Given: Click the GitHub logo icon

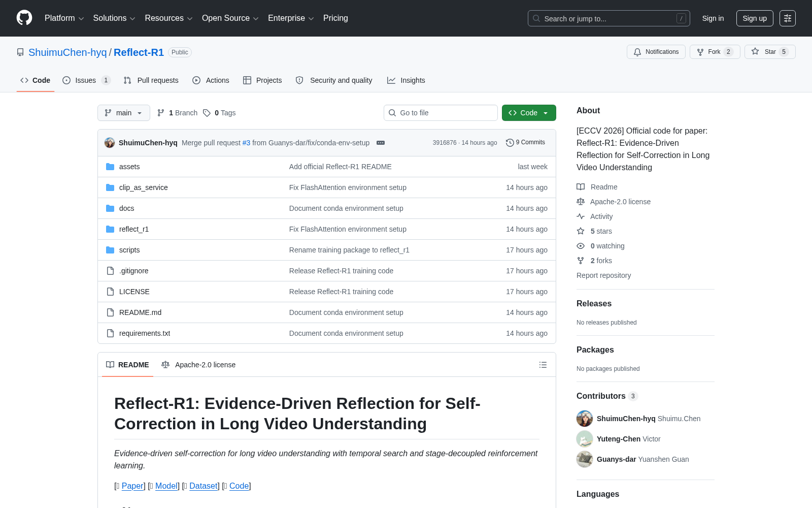Looking at the screenshot, I should [x=24, y=18].
